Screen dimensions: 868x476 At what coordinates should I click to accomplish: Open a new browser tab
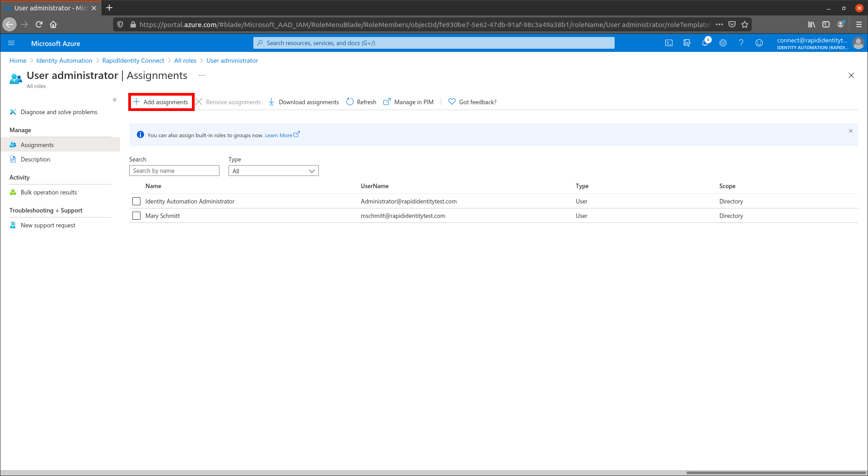tap(109, 8)
